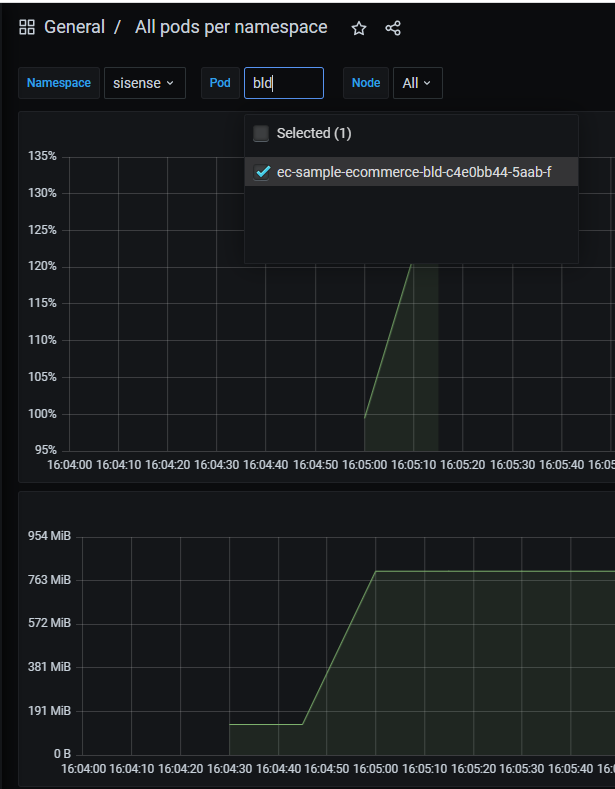The image size is (615, 789).
Task: Click the memory graph plateau near 763 MiB
Action: [480, 571]
